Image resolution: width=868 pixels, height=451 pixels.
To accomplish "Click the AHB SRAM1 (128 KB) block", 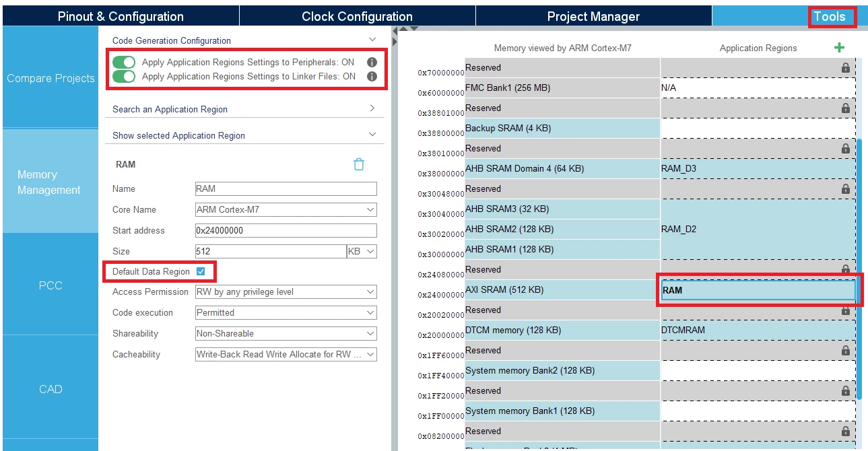I will point(562,250).
